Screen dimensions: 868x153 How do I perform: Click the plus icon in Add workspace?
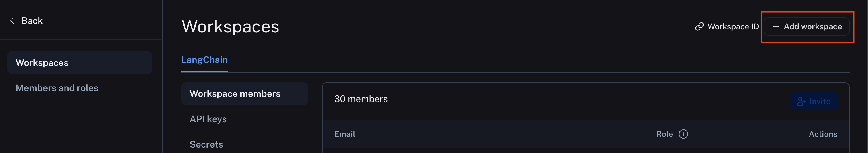tap(775, 26)
